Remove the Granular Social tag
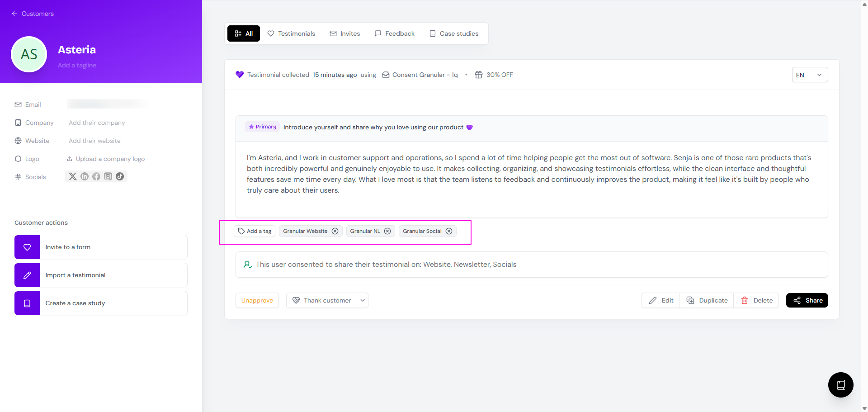The height and width of the screenshot is (412, 868). point(449,231)
